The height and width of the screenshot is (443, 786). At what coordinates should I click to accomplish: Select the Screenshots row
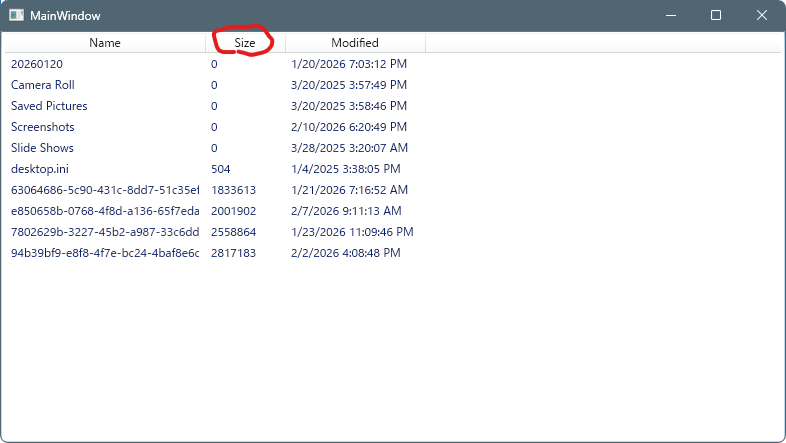pos(43,127)
